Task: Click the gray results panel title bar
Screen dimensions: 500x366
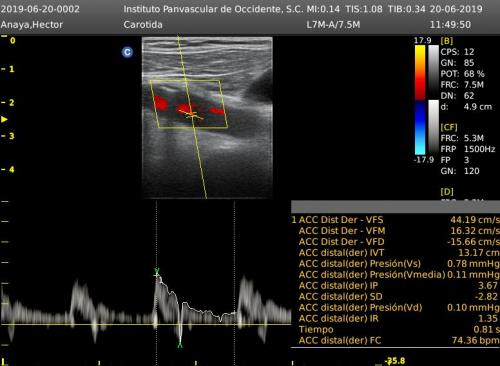Action: click(395, 207)
